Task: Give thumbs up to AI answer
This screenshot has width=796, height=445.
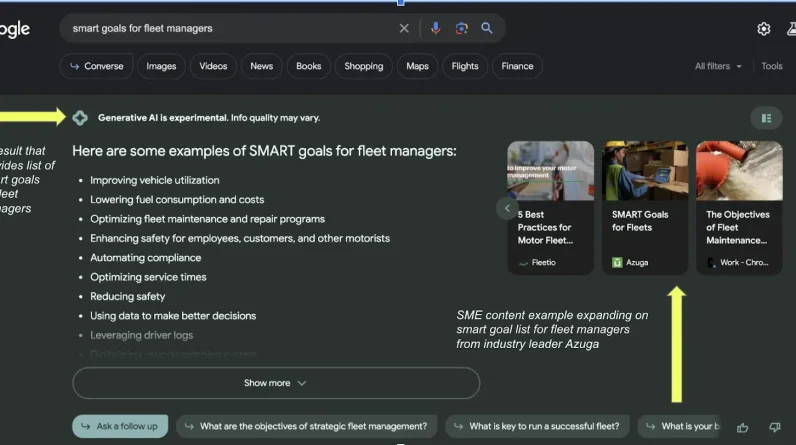Action: pyautogui.click(x=742, y=427)
